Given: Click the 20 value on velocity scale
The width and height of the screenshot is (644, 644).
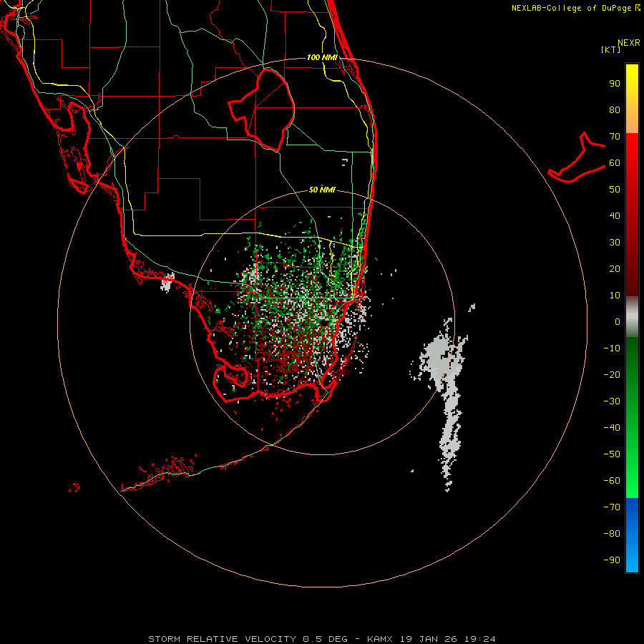Looking at the screenshot, I should click(x=615, y=269).
